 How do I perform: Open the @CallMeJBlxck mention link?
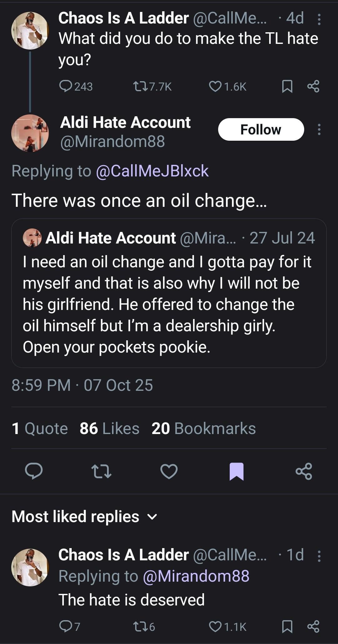[152, 171]
